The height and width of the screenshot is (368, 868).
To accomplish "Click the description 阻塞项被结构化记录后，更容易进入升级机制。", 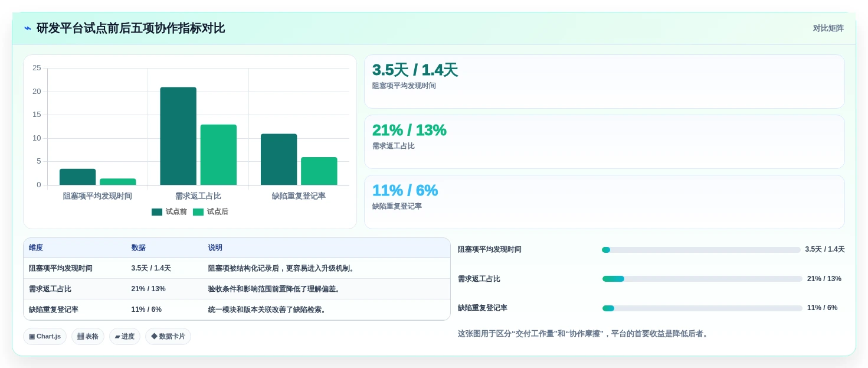I will (x=282, y=268).
